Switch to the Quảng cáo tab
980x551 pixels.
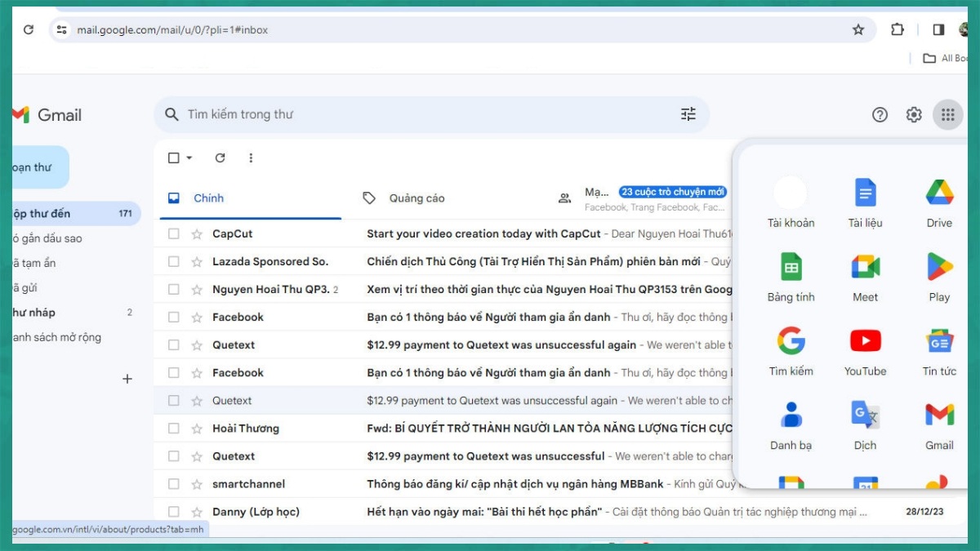tap(416, 198)
